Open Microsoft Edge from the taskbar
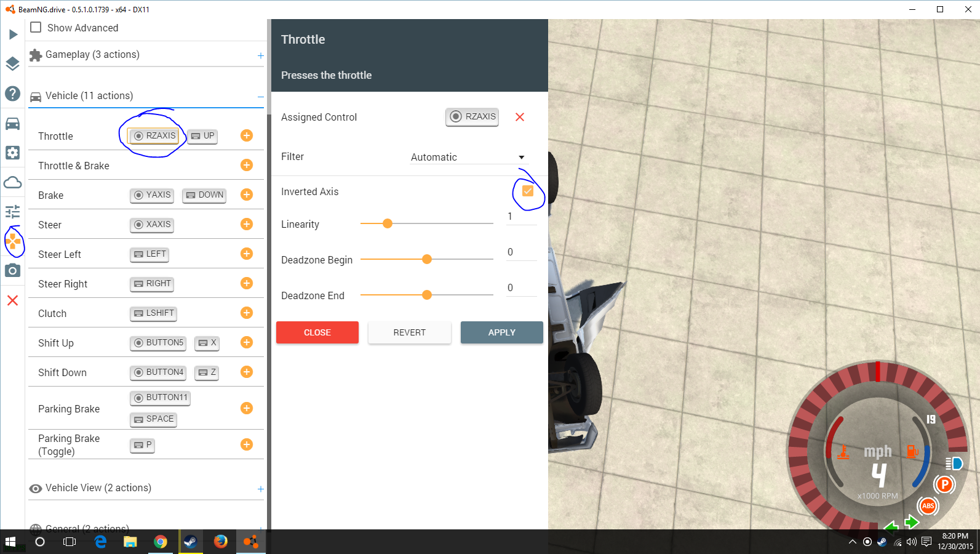The height and width of the screenshot is (554, 980). [100, 542]
